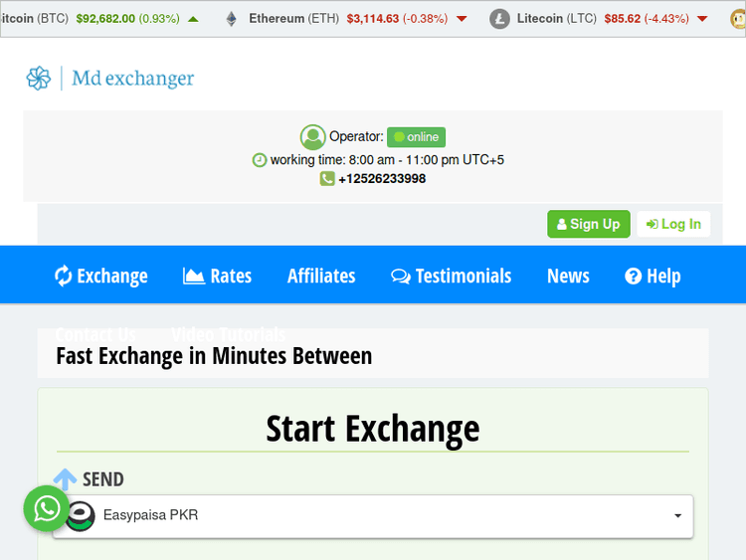Click the Video Tutorials faded menu link
The height and width of the screenshot is (560, 746).
pos(229,334)
